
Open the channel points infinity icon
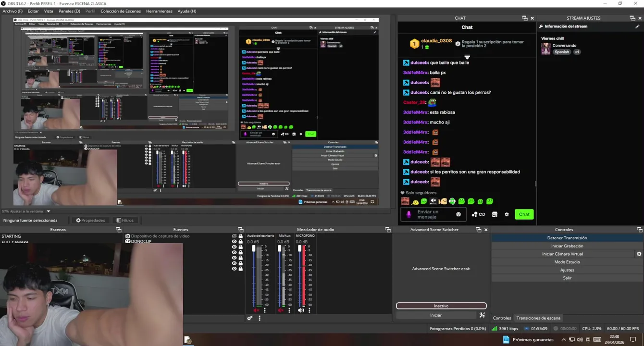(478, 214)
